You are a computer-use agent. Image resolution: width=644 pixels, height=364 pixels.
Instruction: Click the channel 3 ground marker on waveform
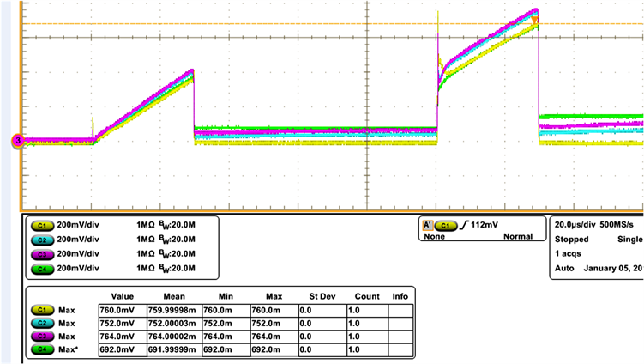(18, 141)
